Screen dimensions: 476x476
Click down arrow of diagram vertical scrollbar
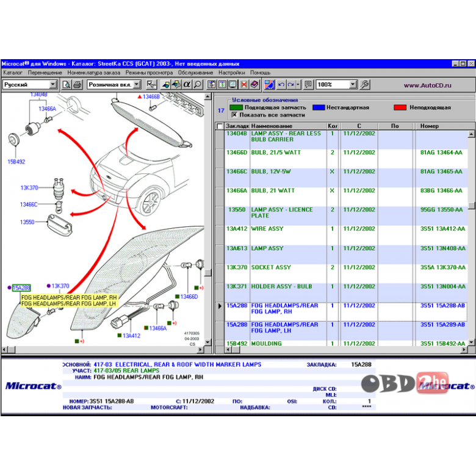click(x=207, y=342)
